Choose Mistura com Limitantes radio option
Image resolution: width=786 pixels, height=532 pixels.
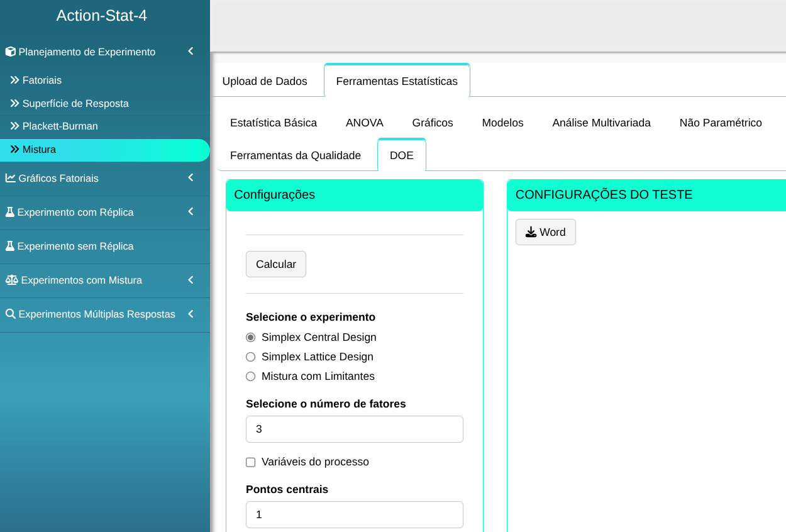[x=251, y=377]
